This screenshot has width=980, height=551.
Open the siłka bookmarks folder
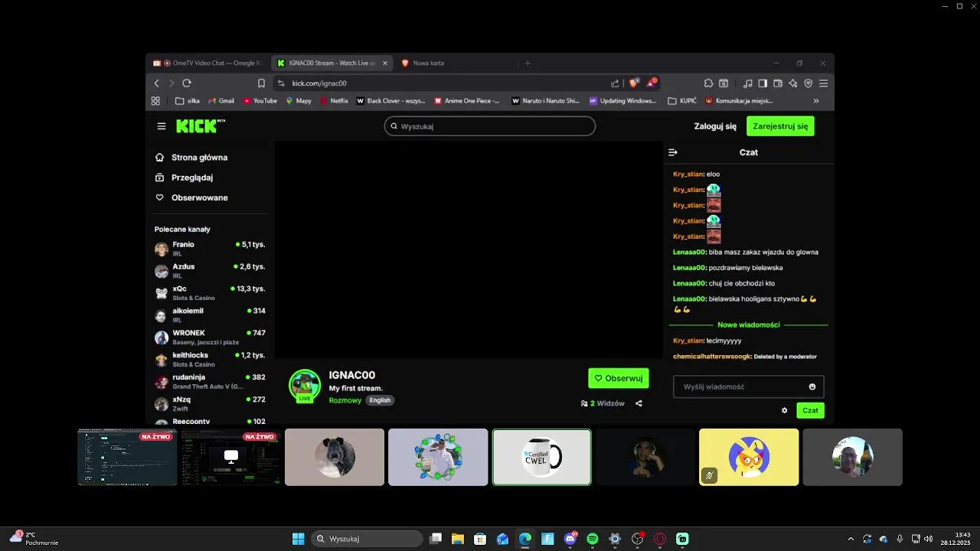tap(188, 100)
